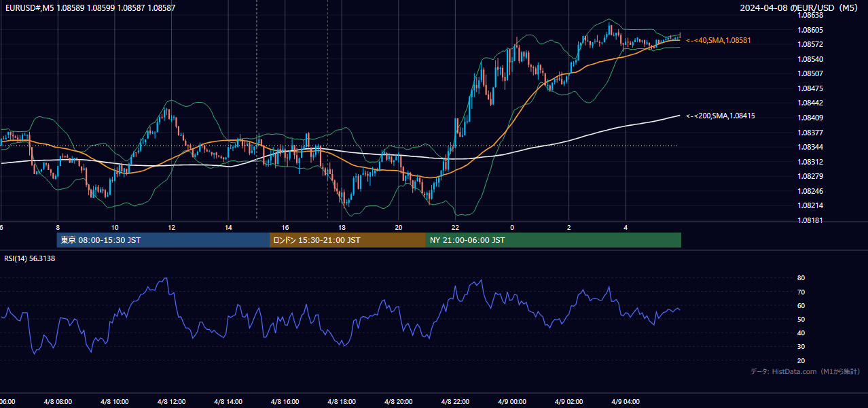Click the 4/8 08:00 date label
This screenshot has height=408, width=868.
pyautogui.click(x=58, y=402)
